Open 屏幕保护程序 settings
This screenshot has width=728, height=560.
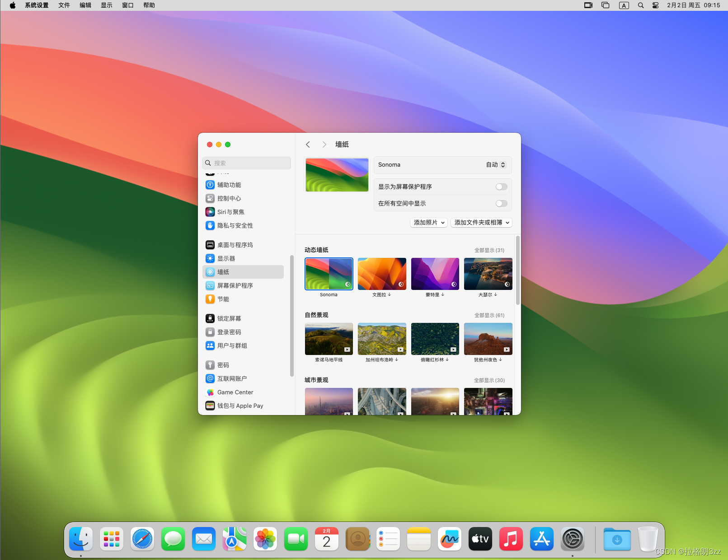point(243,285)
